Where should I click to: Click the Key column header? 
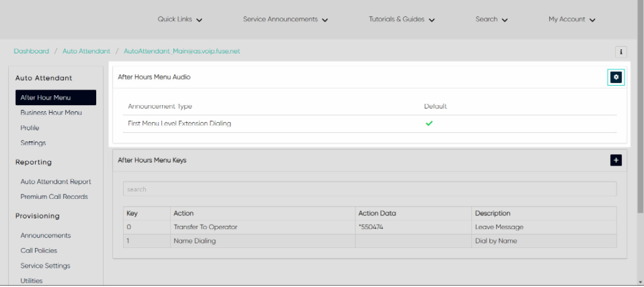pyautogui.click(x=146, y=213)
